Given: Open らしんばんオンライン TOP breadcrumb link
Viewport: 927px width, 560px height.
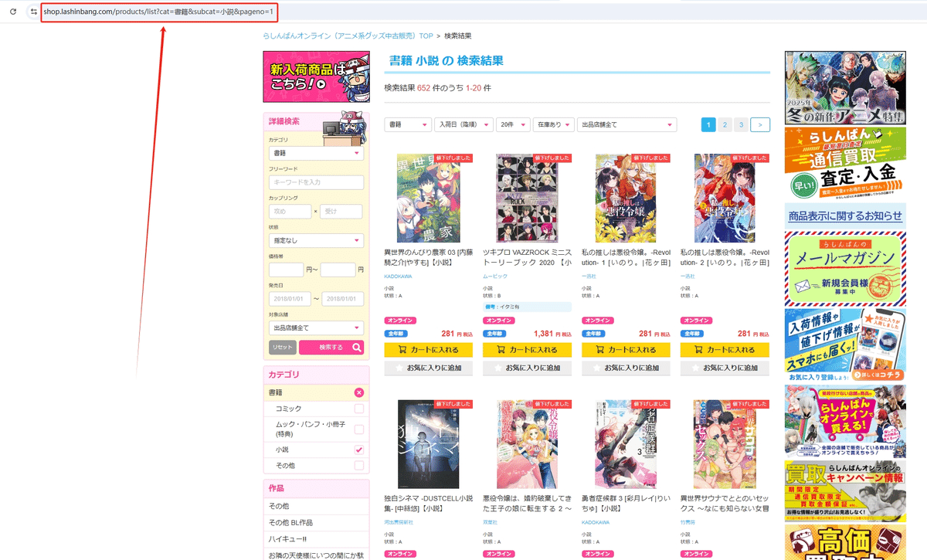Looking at the screenshot, I should (348, 36).
